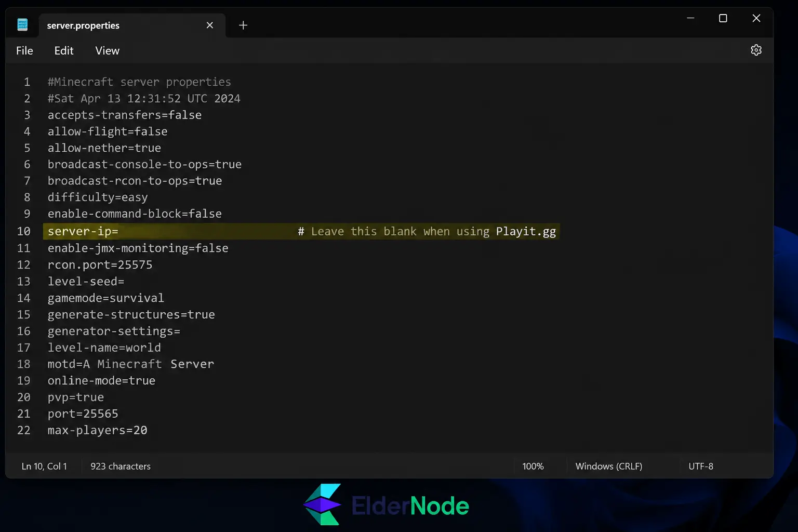Image resolution: width=798 pixels, height=532 pixels.
Task: Click the line allow-flight=false
Action: point(108,131)
